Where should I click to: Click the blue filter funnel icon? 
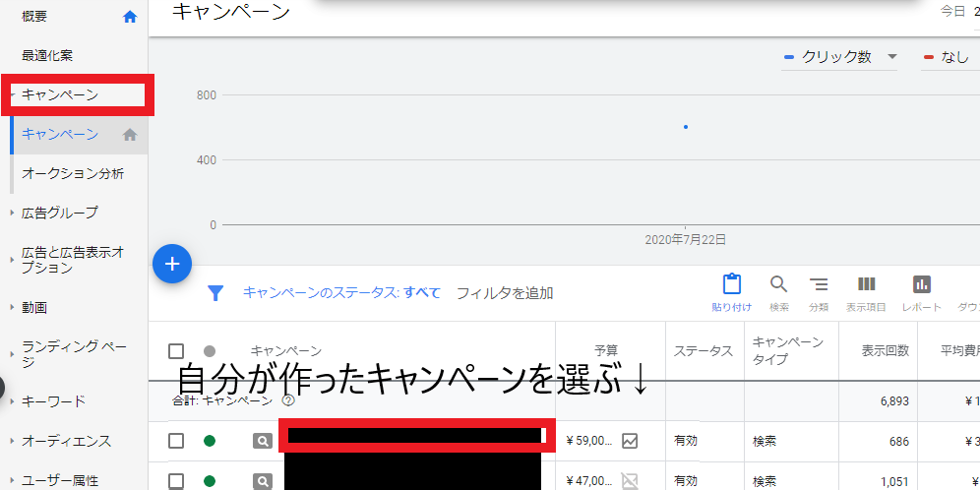point(215,293)
